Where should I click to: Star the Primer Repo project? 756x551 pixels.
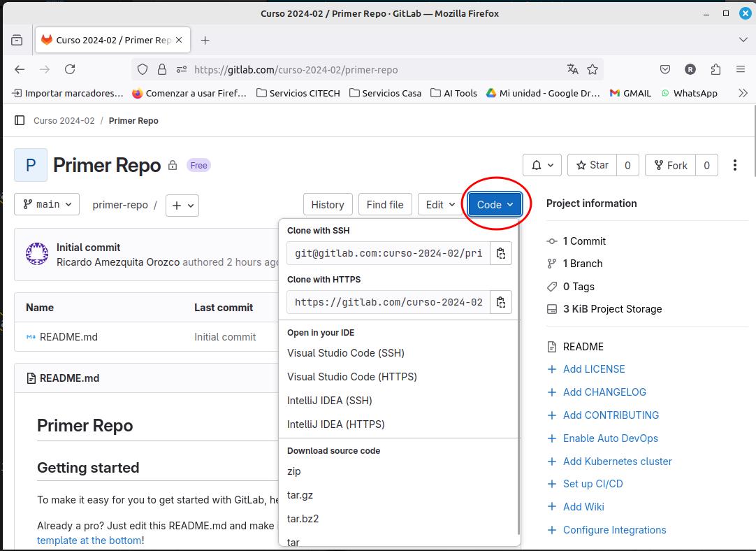[592, 165]
